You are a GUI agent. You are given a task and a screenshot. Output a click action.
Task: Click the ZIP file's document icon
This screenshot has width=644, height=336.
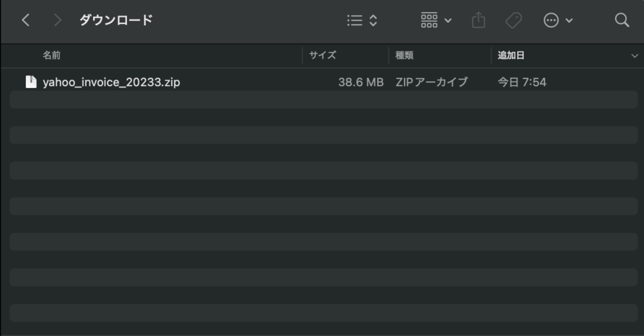pos(31,82)
